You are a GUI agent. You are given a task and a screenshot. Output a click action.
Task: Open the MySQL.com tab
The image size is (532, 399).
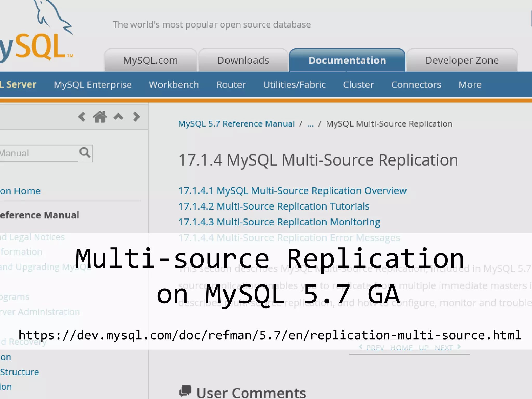click(x=151, y=60)
